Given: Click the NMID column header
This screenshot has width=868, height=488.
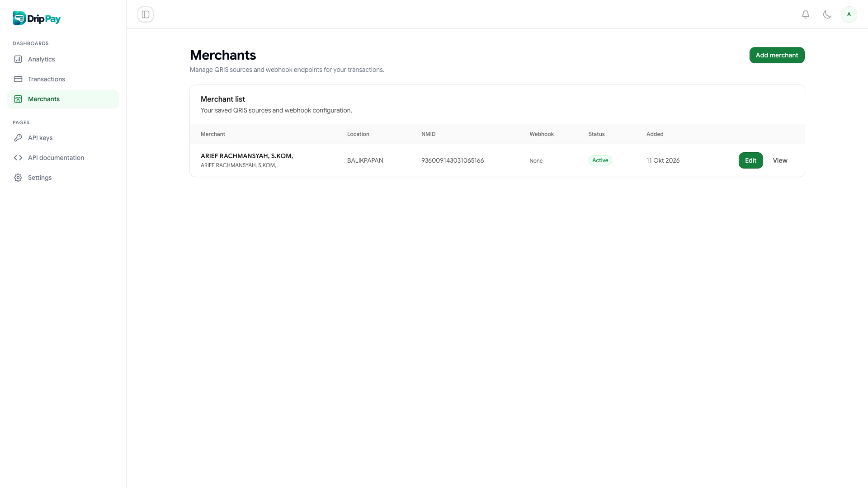Looking at the screenshot, I should tap(428, 134).
